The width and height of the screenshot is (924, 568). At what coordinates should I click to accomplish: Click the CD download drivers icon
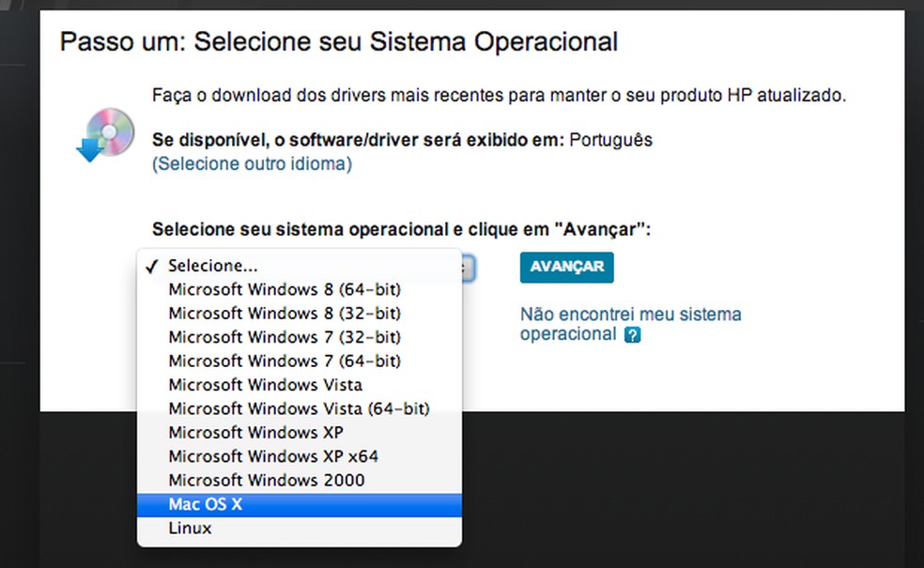tap(104, 135)
